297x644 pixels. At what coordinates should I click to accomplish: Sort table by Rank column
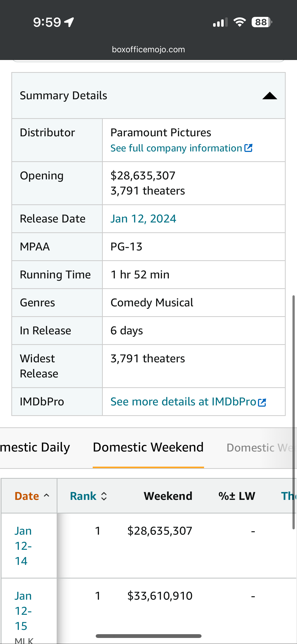[x=83, y=496]
